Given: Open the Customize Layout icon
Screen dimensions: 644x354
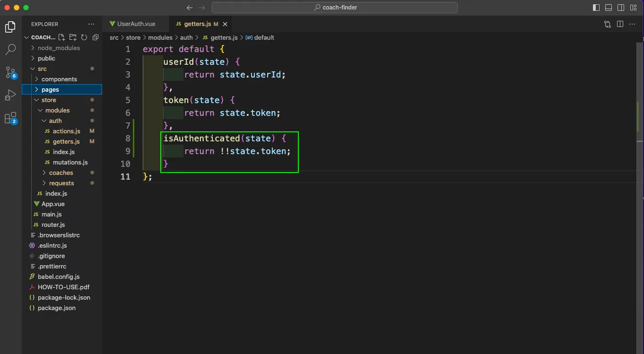Looking at the screenshot, I should coord(633,8).
